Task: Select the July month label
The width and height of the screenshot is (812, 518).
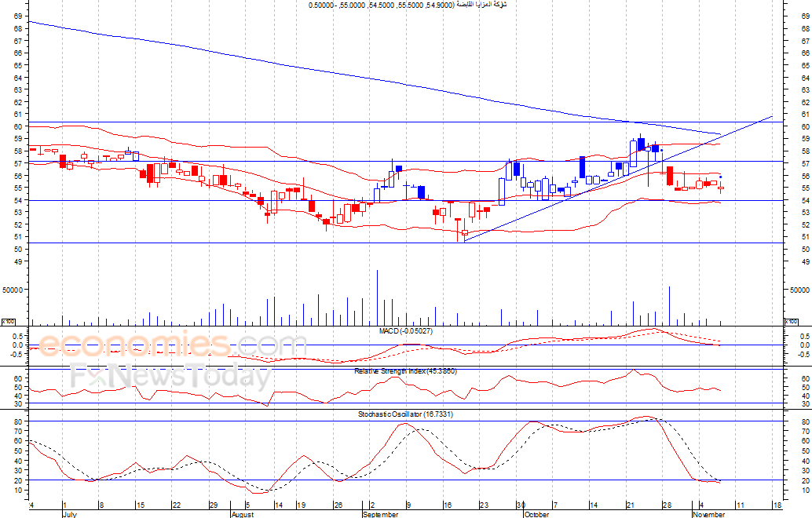Action: (69, 514)
